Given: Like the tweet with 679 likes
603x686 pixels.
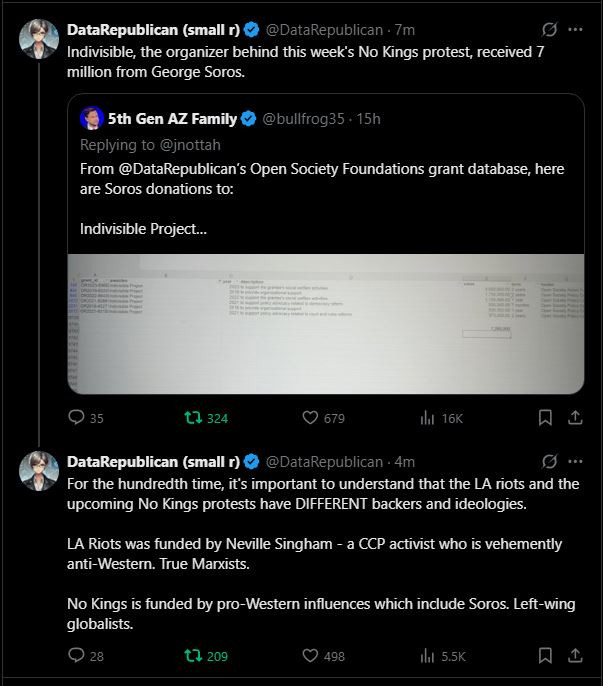Looking at the screenshot, I should click(x=311, y=418).
